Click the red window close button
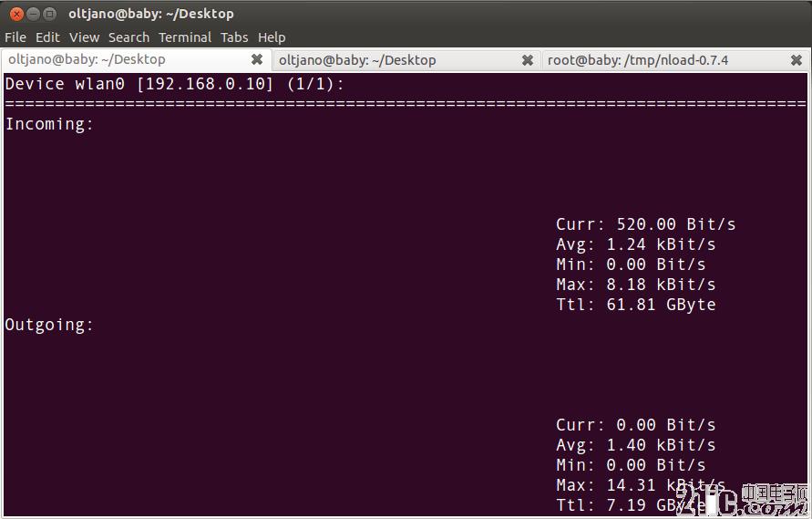812x519 pixels. tap(16, 14)
